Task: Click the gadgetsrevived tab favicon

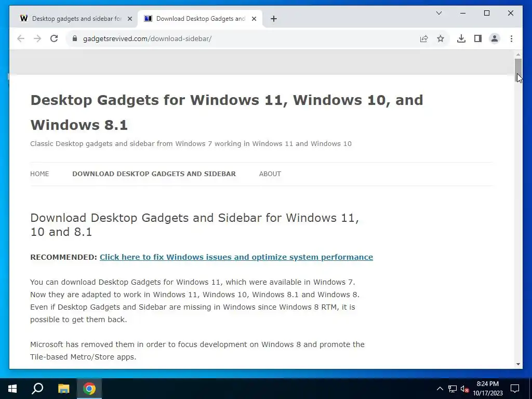Action: click(x=148, y=18)
